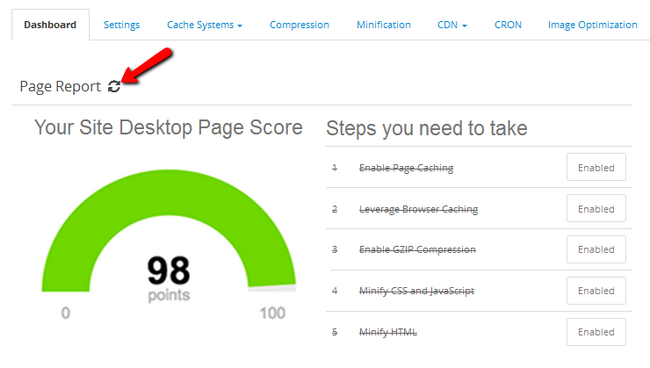The height and width of the screenshot is (368, 650).
Task: Click the green score gauge arc
Action: [x=168, y=192]
